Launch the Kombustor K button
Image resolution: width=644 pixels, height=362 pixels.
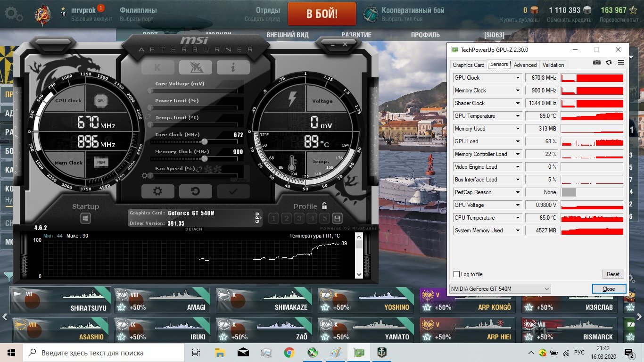[158, 67]
